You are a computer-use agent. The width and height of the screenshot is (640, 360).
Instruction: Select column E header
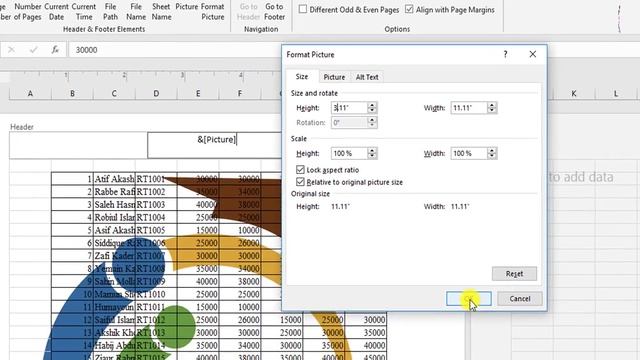pos(198,93)
